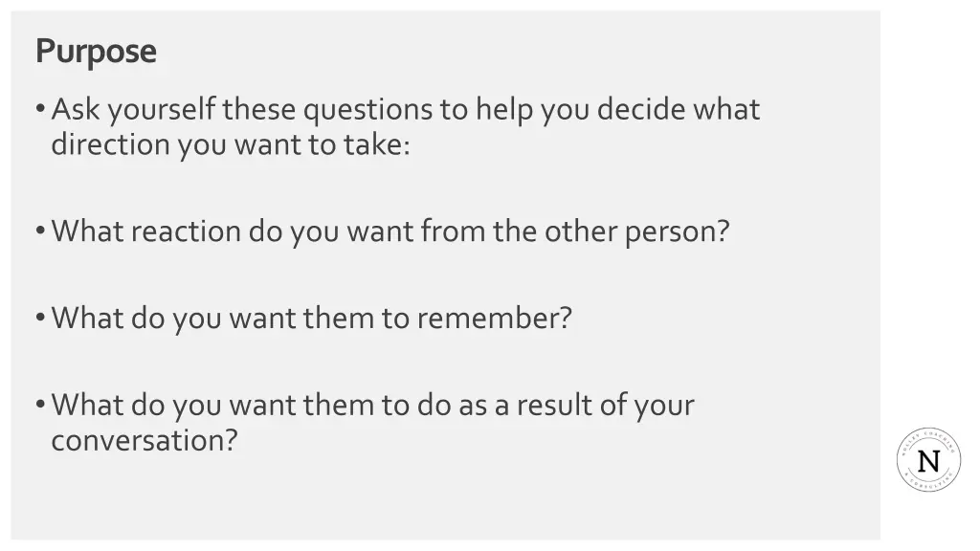Viewport: 980px width, 551px height.
Task: Select the Purpose slide title
Action: pyautogui.click(x=96, y=52)
